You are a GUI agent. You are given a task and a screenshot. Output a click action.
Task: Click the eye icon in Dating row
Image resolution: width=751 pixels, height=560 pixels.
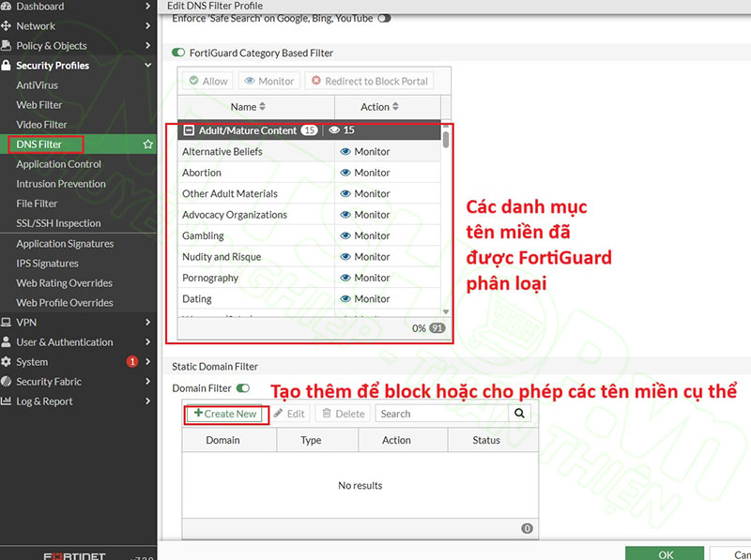(x=345, y=298)
